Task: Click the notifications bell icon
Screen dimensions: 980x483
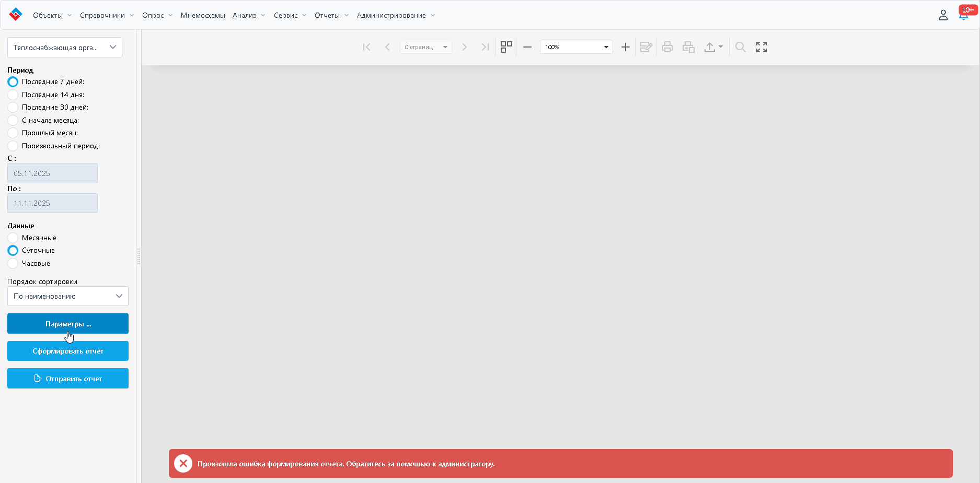Action: click(x=963, y=15)
